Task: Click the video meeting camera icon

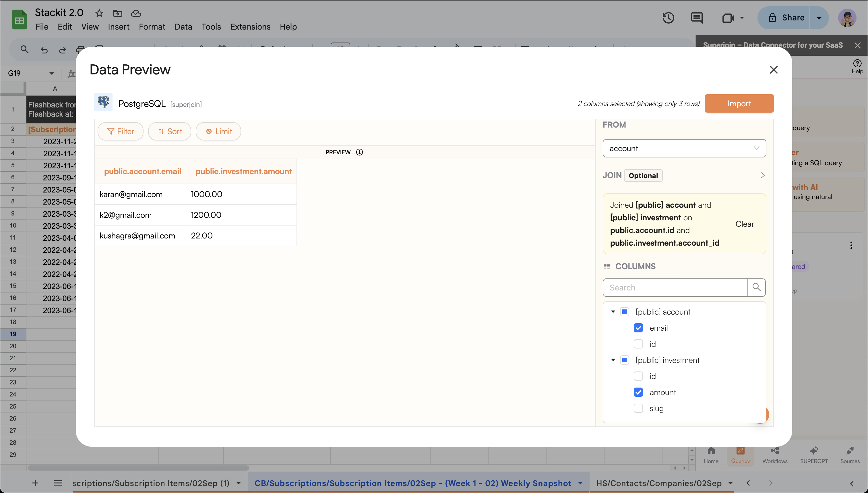Action: (728, 18)
